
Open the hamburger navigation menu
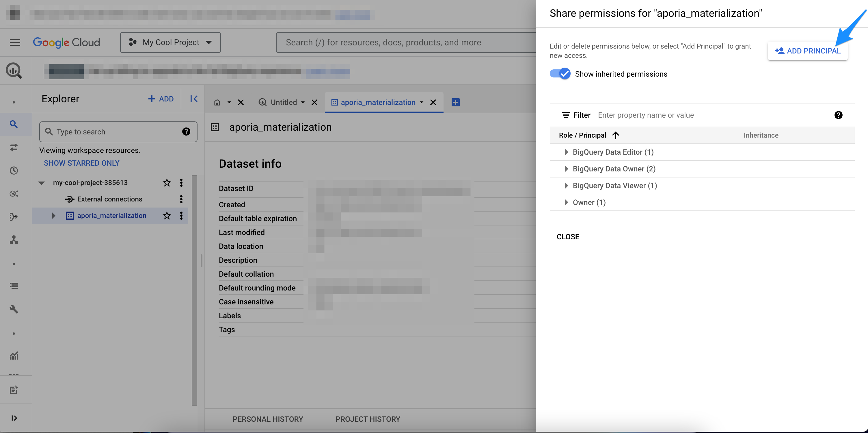point(15,42)
